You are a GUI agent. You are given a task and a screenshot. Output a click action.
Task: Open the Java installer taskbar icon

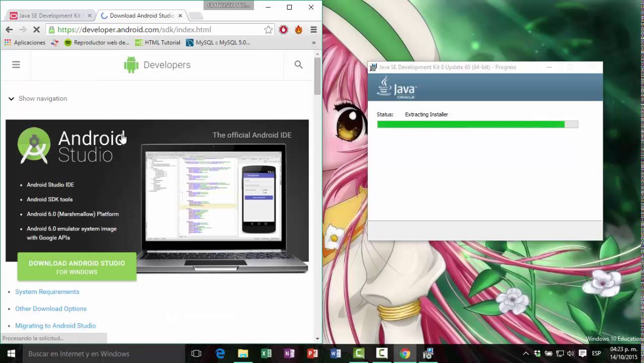tap(428, 353)
